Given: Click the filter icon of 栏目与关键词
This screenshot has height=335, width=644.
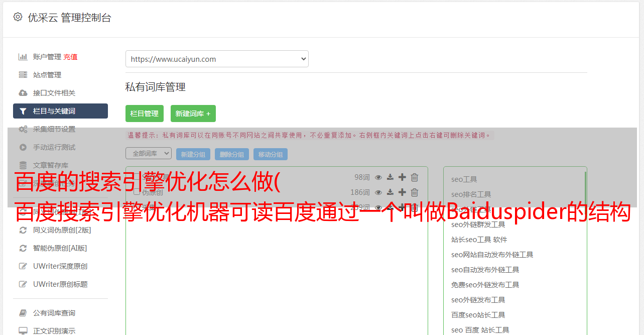Looking at the screenshot, I should (x=23, y=111).
